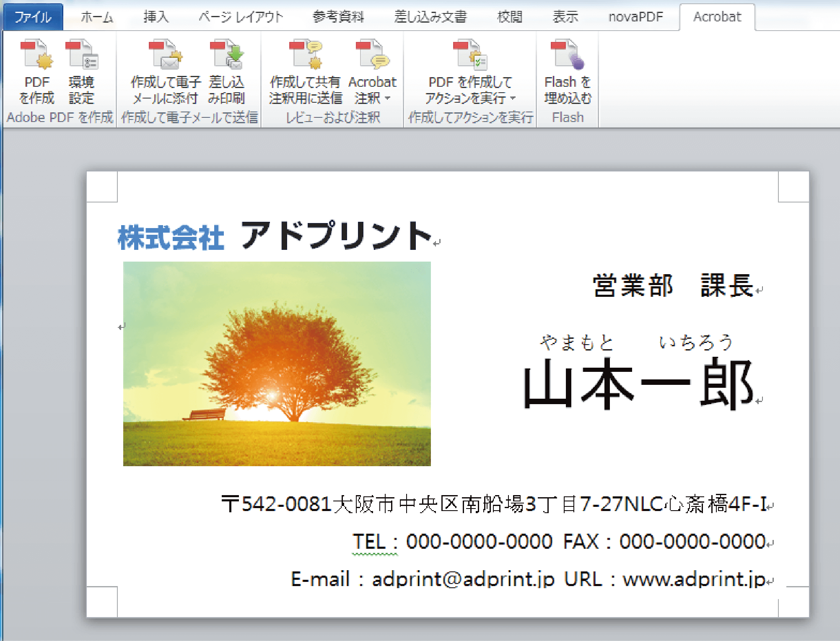Click the 株式会社 blue company text
Image resolution: width=840 pixels, height=641 pixels.
click(x=171, y=238)
